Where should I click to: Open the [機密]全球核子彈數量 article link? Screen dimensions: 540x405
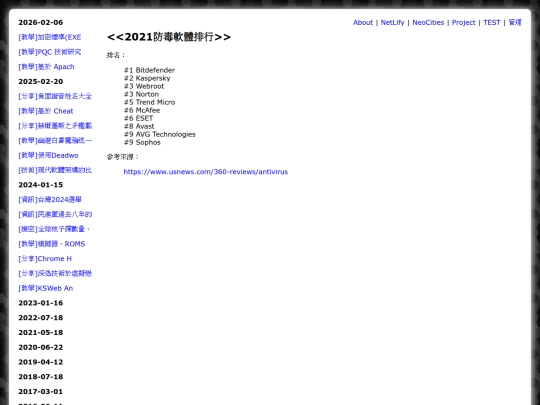pos(54,229)
